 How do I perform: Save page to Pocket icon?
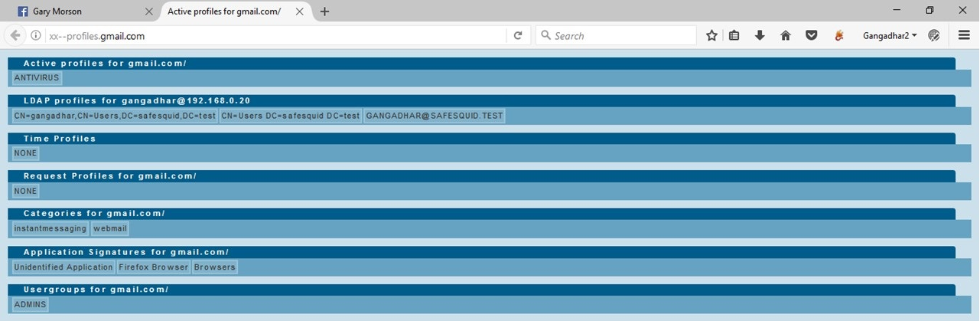pyautogui.click(x=812, y=35)
